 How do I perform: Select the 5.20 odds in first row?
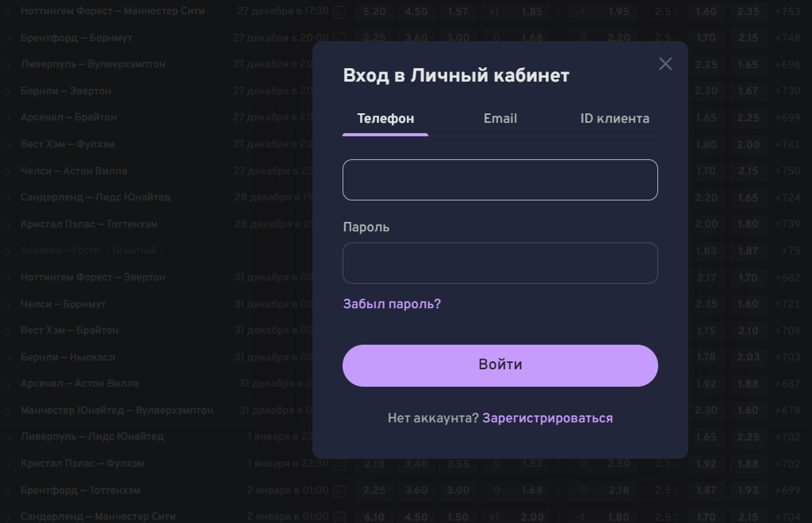coord(374,12)
